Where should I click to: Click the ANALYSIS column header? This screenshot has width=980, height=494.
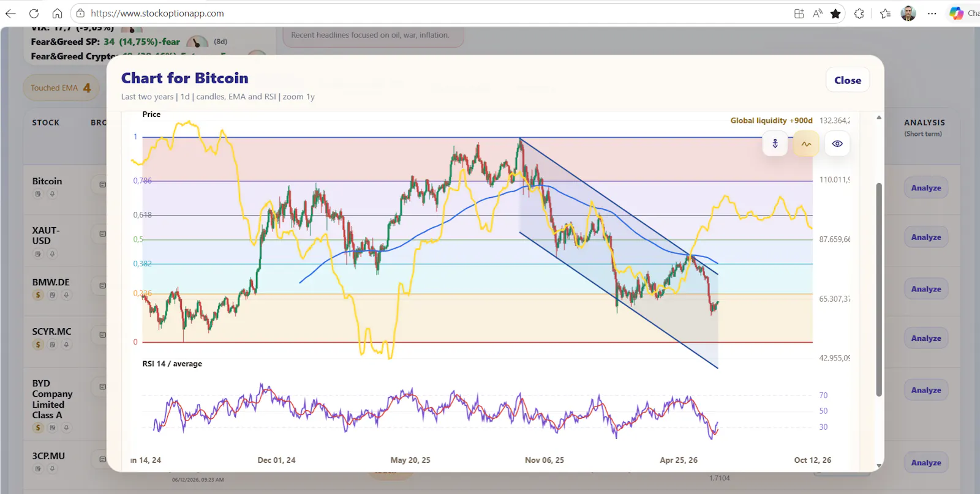(924, 123)
